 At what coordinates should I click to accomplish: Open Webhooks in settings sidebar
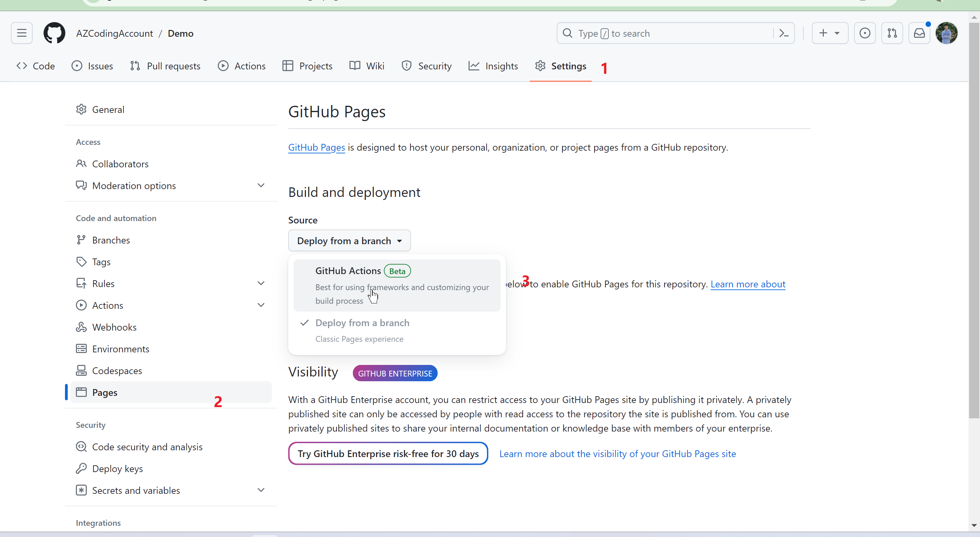click(114, 327)
